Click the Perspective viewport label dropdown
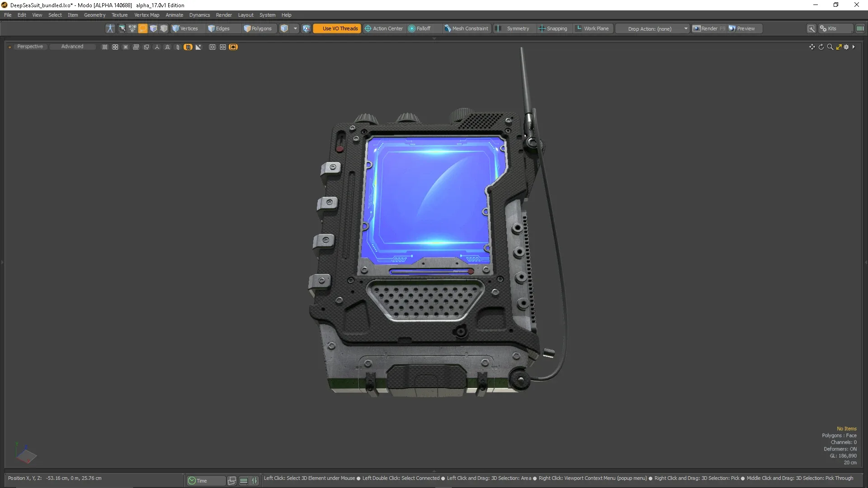The width and height of the screenshot is (868, 488). (29, 46)
